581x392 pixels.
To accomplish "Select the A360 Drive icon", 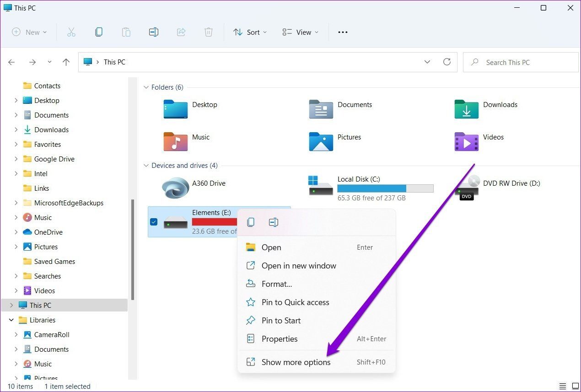I will [176, 188].
